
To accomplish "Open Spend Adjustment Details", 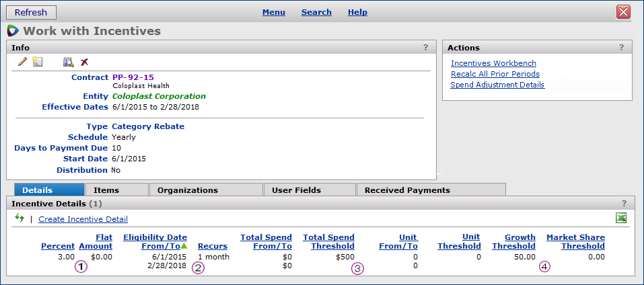I will [x=497, y=85].
